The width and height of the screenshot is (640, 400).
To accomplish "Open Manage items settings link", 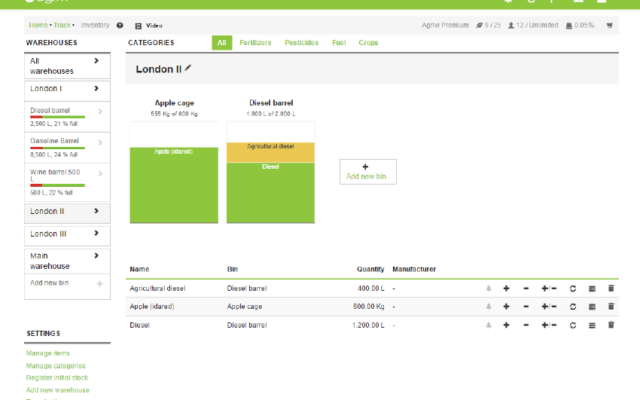I will pyautogui.click(x=48, y=353).
